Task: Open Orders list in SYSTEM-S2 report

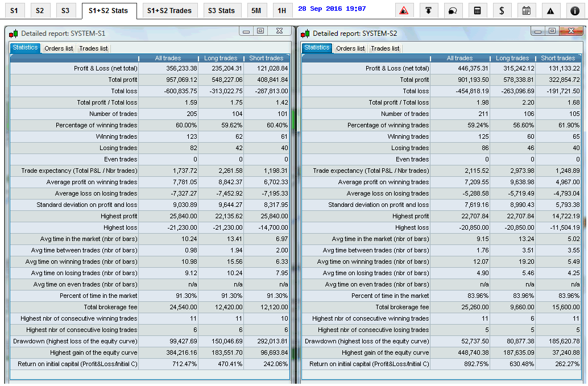Action: pyautogui.click(x=350, y=48)
